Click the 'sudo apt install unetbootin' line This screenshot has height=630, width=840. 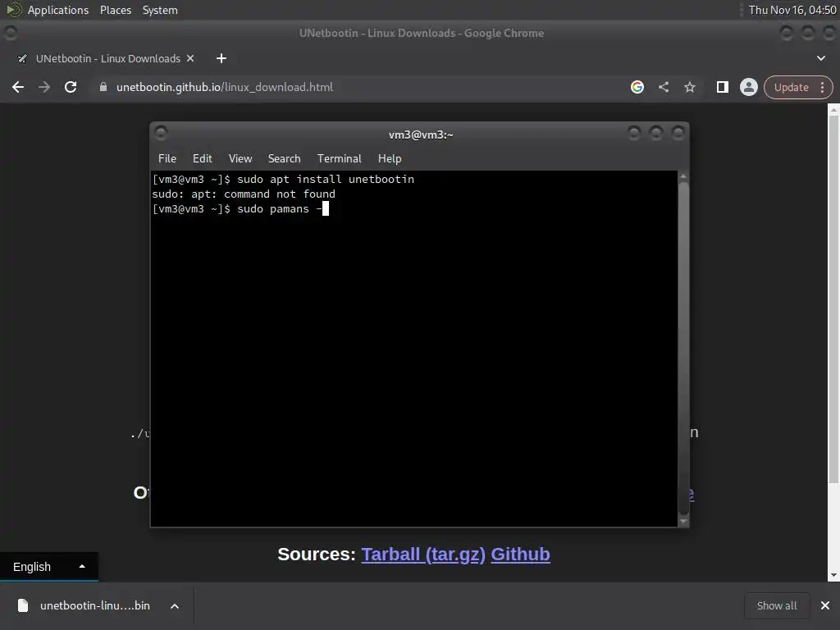click(x=283, y=180)
